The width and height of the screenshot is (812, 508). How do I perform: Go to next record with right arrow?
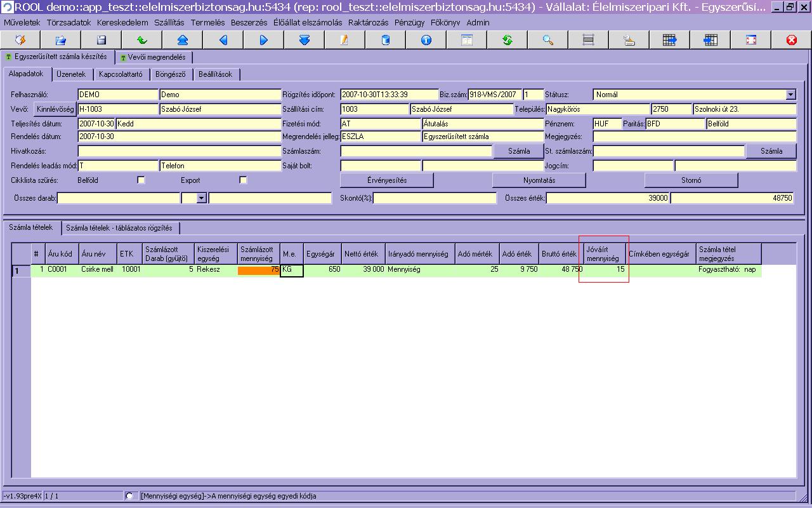(x=264, y=40)
